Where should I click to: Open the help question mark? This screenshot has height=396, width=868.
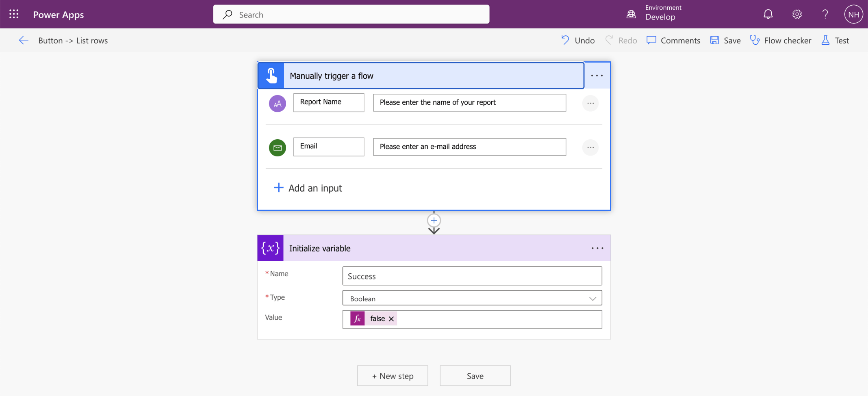tap(825, 14)
